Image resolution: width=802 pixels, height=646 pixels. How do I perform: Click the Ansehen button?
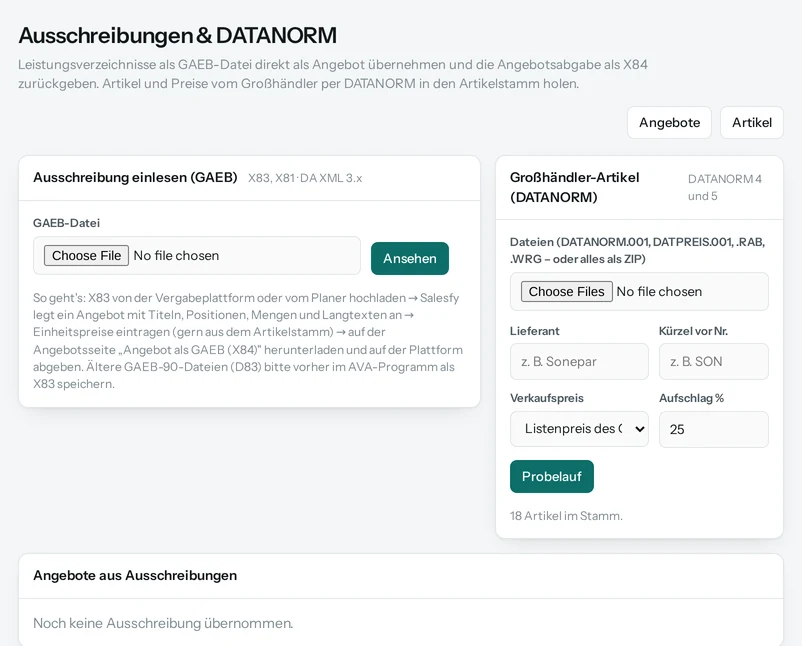pos(410,258)
